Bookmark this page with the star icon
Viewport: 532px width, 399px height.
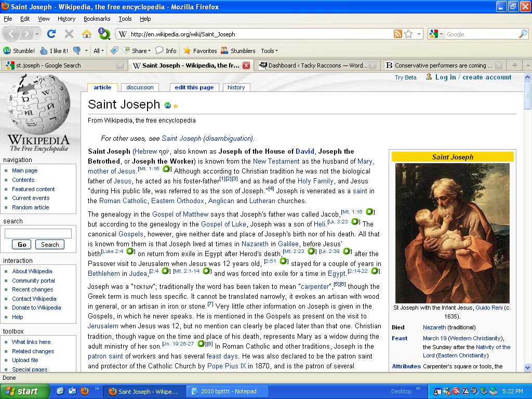408,34
